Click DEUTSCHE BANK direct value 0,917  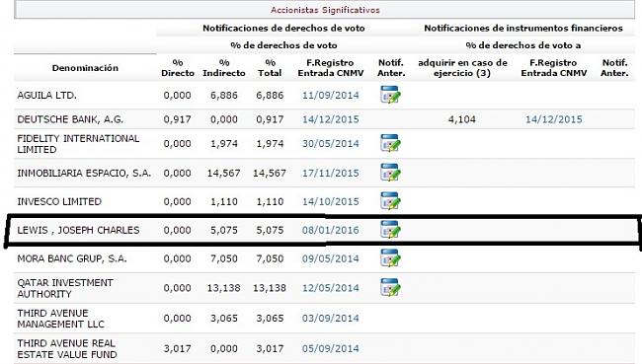click(177, 119)
